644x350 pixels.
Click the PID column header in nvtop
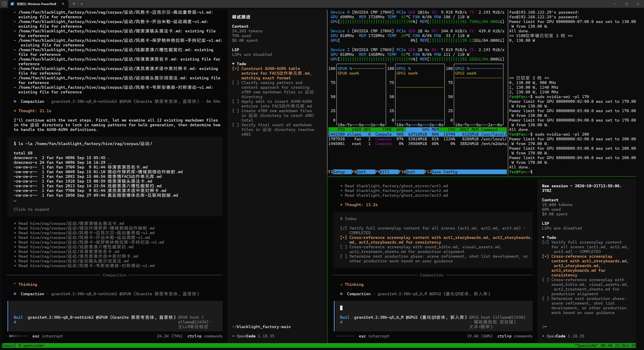click(341, 130)
